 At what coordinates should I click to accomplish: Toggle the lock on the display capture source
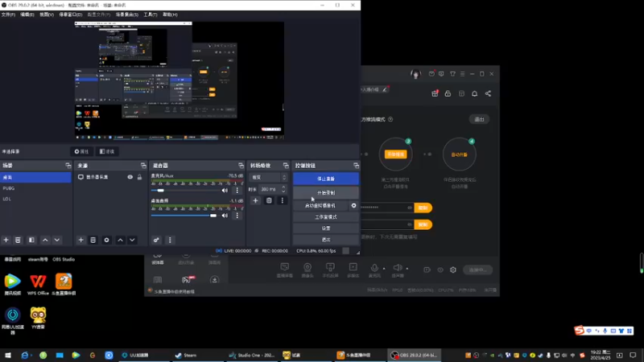[139, 177]
